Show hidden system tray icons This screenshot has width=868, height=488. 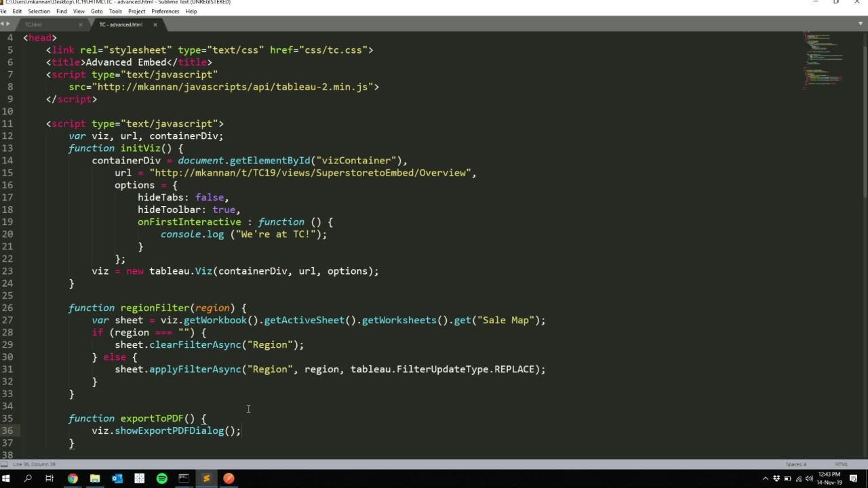pos(766,479)
